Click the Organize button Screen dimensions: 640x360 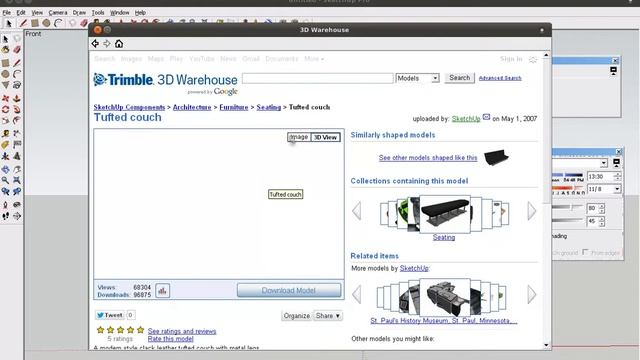coord(296,316)
